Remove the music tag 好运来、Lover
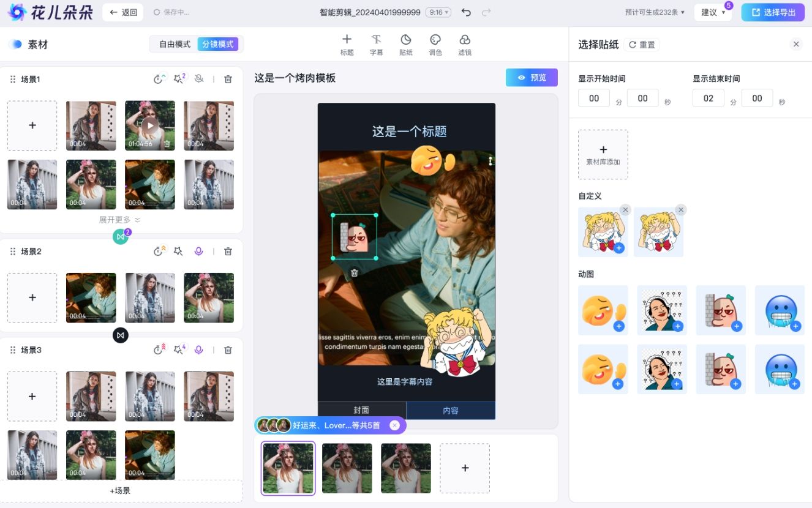The width and height of the screenshot is (812, 508). point(394,425)
